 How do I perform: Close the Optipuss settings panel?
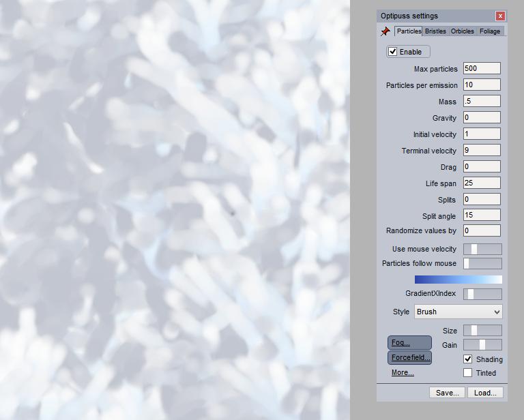[500, 16]
